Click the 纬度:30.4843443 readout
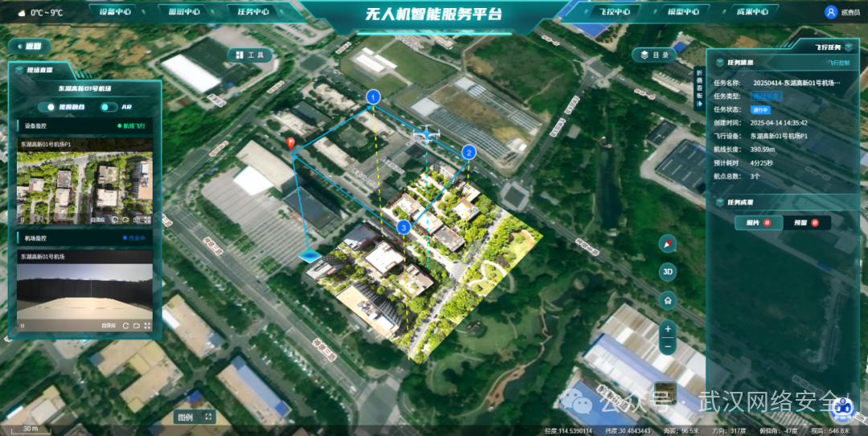The height and width of the screenshot is (436, 868). 628,431
